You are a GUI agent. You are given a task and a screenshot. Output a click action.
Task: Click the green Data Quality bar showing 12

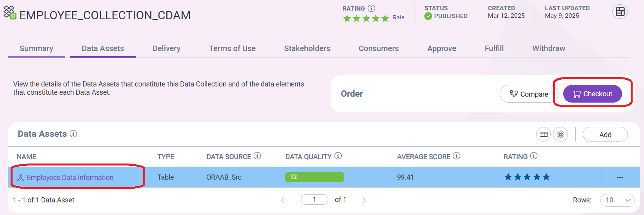(x=315, y=177)
